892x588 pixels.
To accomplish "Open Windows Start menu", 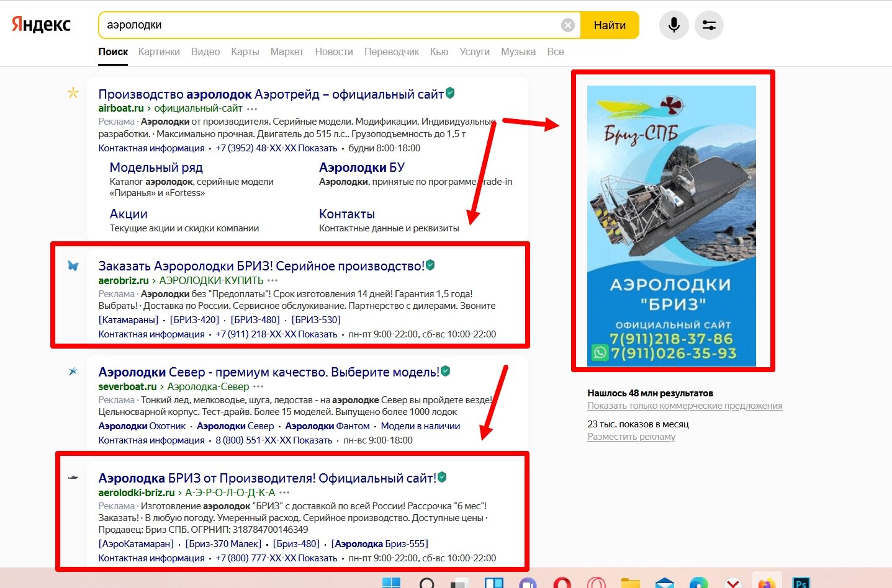I will click(x=391, y=583).
